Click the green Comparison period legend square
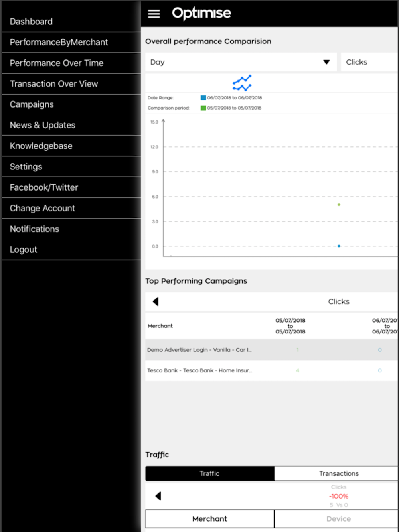The image size is (399, 532). 203,108
